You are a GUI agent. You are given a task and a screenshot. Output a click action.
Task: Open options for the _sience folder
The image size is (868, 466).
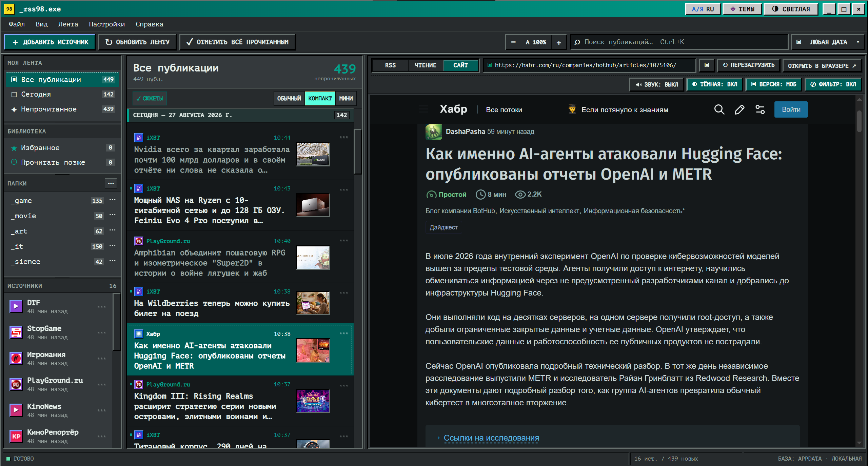113,261
